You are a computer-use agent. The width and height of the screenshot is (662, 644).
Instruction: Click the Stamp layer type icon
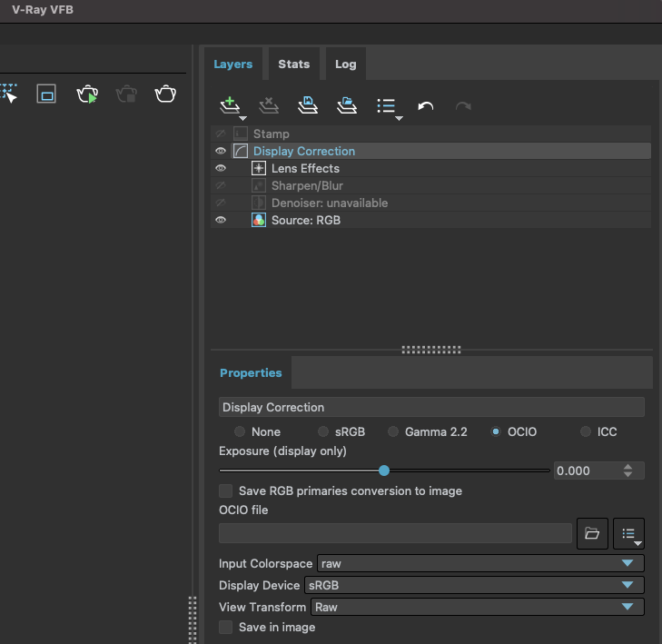pyautogui.click(x=241, y=134)
